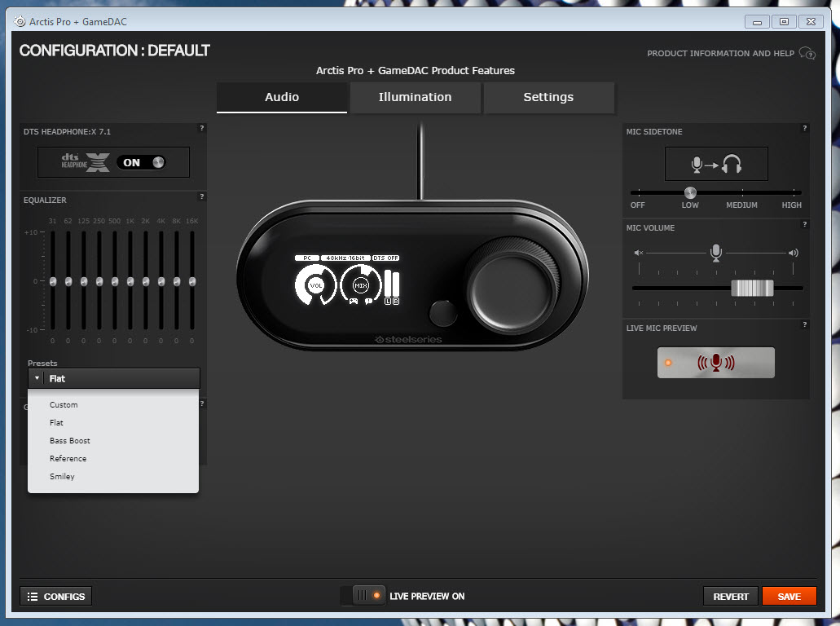Click the Mic Sidetone help question mark
The width and height of the screenshot is (840, 626).
click(805, 128)
